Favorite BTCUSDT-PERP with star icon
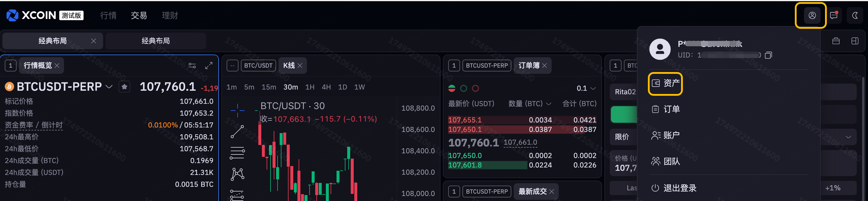 (124, 87)
